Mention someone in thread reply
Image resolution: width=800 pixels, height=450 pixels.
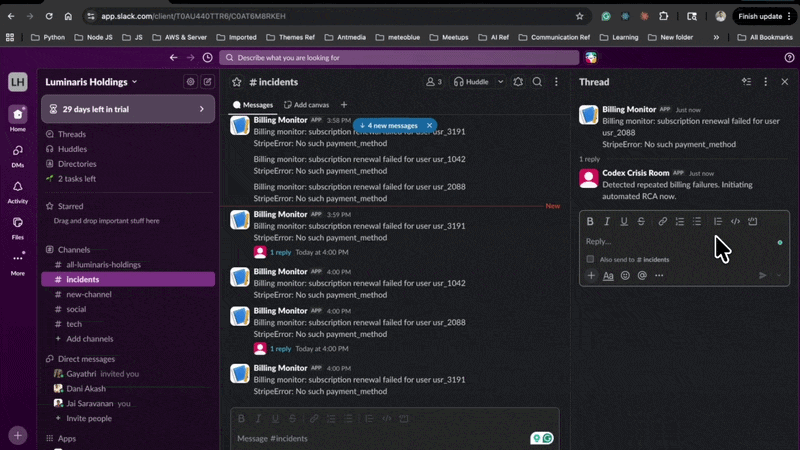[x=642, y=276]
